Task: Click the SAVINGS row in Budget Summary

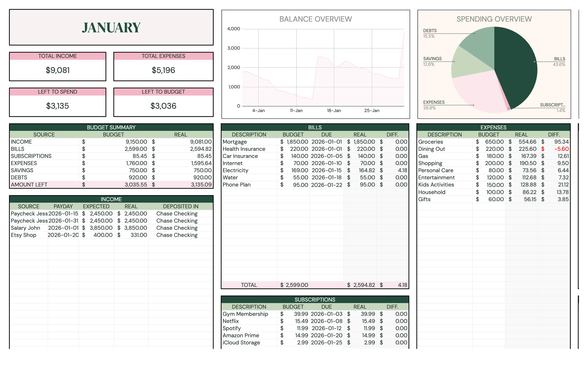Action: coord(111,170)
